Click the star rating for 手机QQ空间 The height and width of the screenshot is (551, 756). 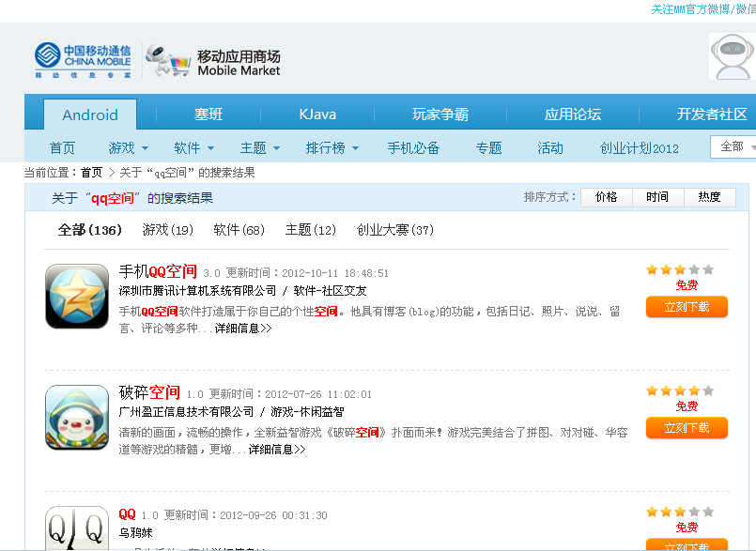tap(680, 269)
